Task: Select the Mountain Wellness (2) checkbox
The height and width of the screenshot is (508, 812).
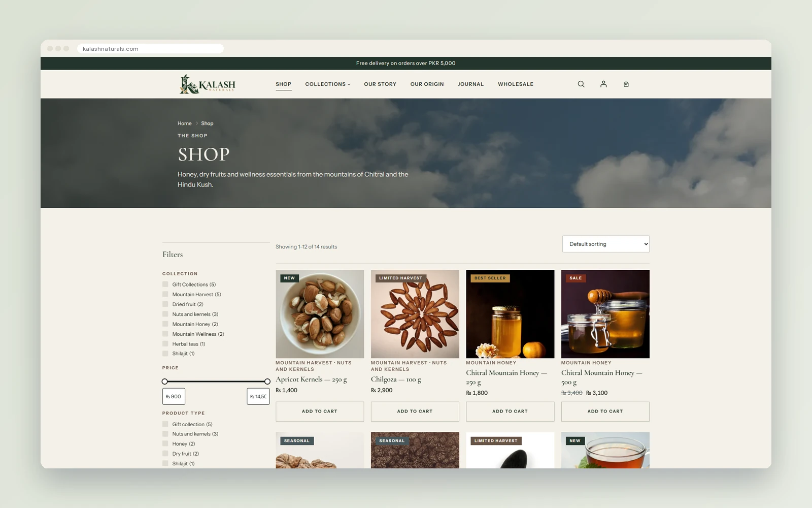Action: (165, 334)
